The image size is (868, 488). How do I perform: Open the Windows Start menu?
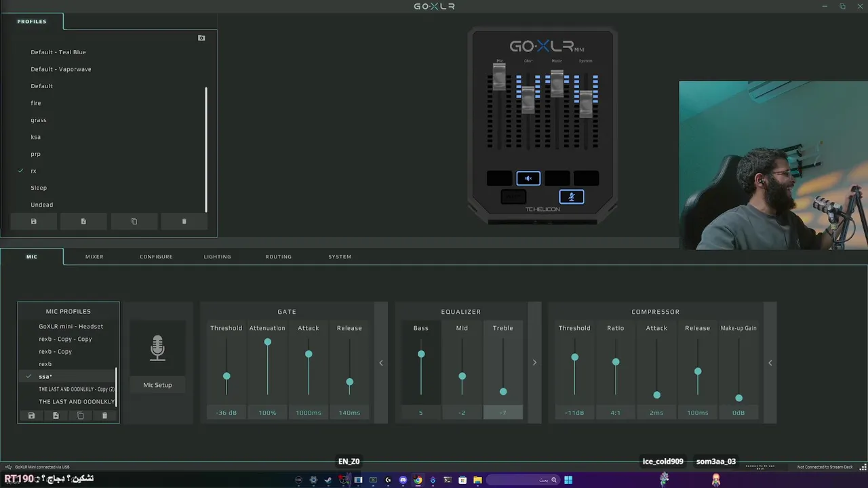point(568,480)
